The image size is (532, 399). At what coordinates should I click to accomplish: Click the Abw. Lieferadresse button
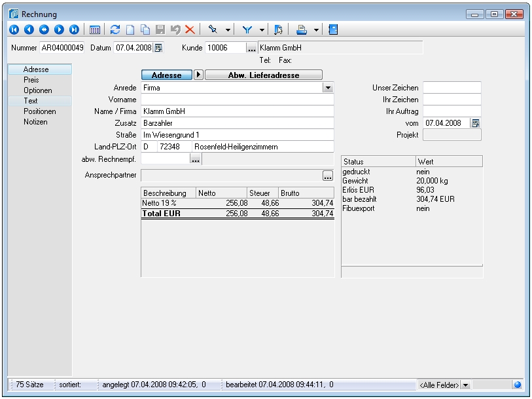point(264,75)
